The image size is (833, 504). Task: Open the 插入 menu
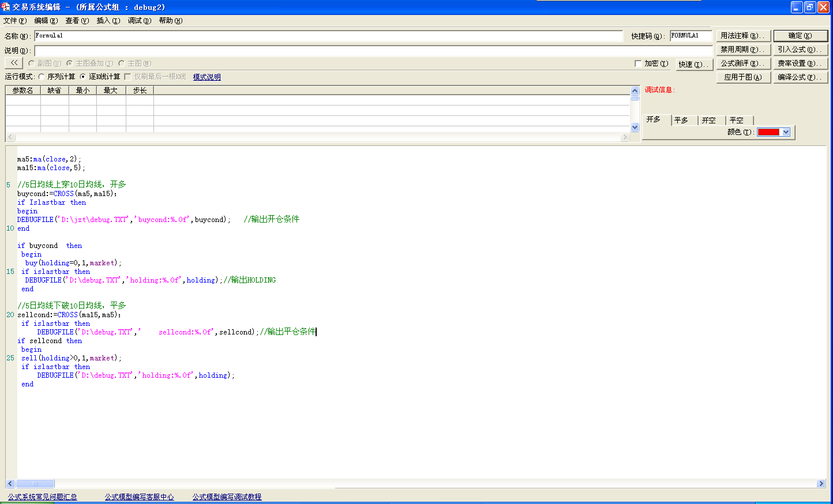(108, 21)
